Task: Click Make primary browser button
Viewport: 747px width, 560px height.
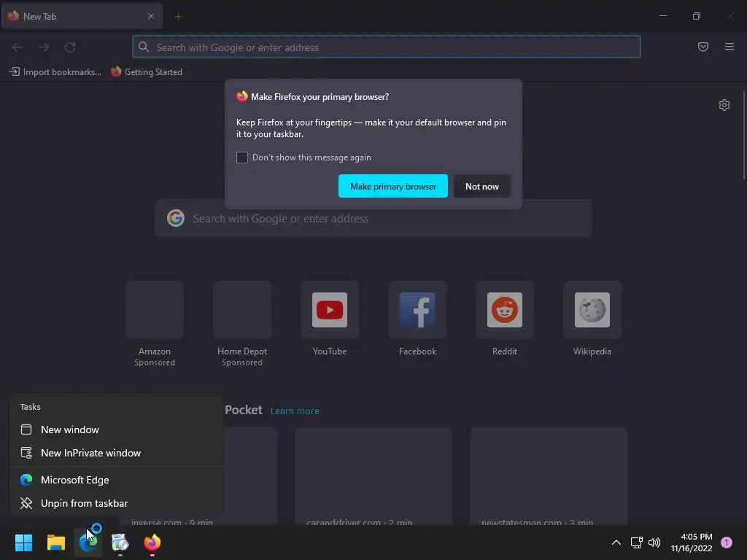Action: point(393,186)
